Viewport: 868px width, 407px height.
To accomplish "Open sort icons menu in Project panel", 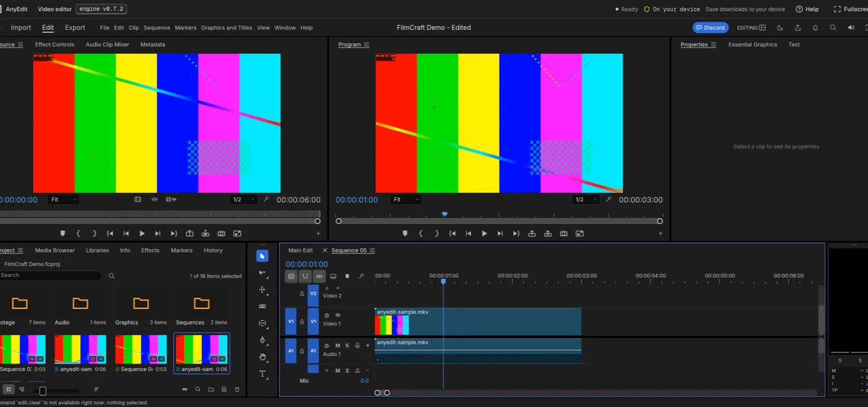I will coord(97,390).
